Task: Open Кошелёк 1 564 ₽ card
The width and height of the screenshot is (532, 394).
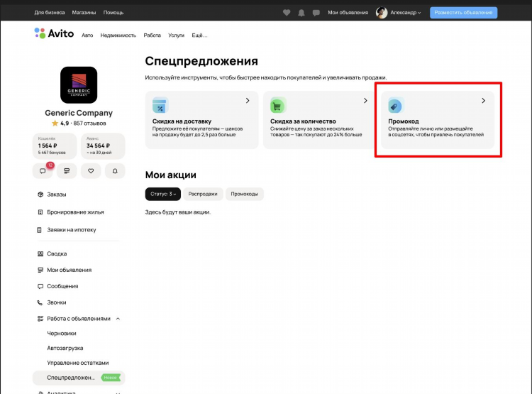Action: click(55, 146)
